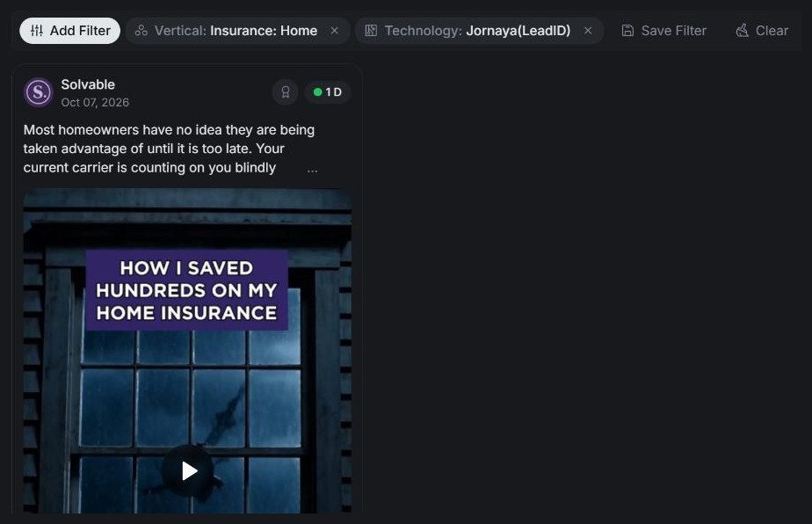Click the Technology icon in the filter chip
The image size is (812, 524).
point(371,31)
